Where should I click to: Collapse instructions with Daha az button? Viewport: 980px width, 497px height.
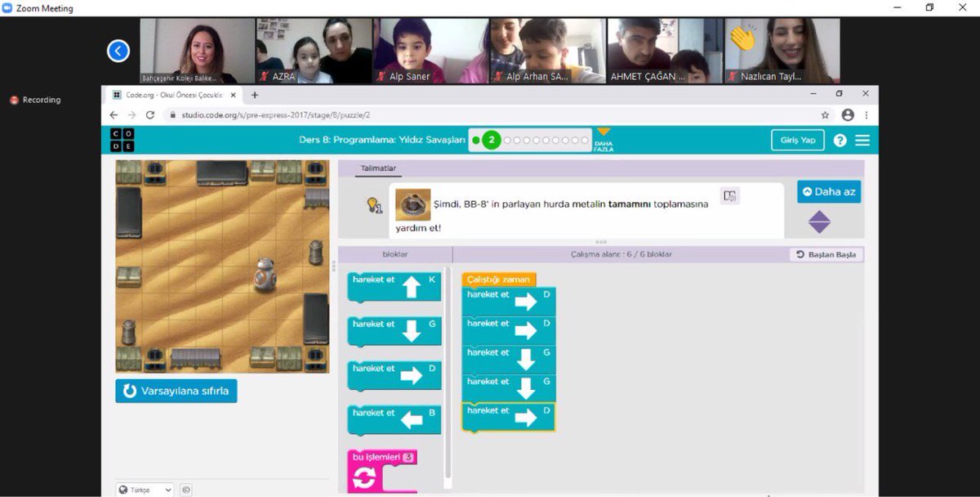coord(829,191)
